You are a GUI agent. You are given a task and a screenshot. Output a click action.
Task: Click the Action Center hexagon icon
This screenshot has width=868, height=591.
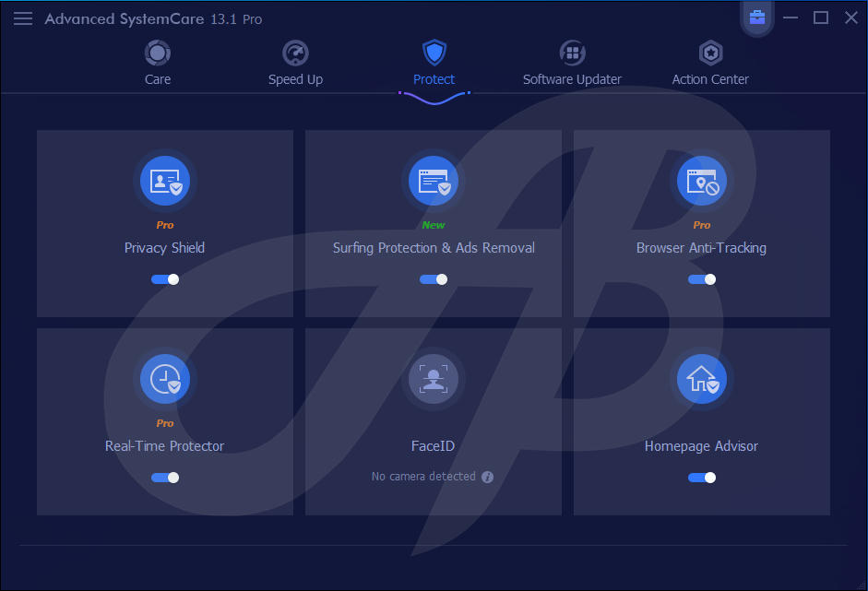711,53
